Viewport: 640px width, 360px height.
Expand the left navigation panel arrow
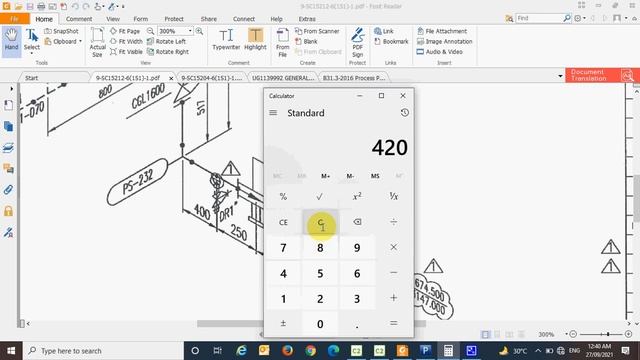[11, 89]
